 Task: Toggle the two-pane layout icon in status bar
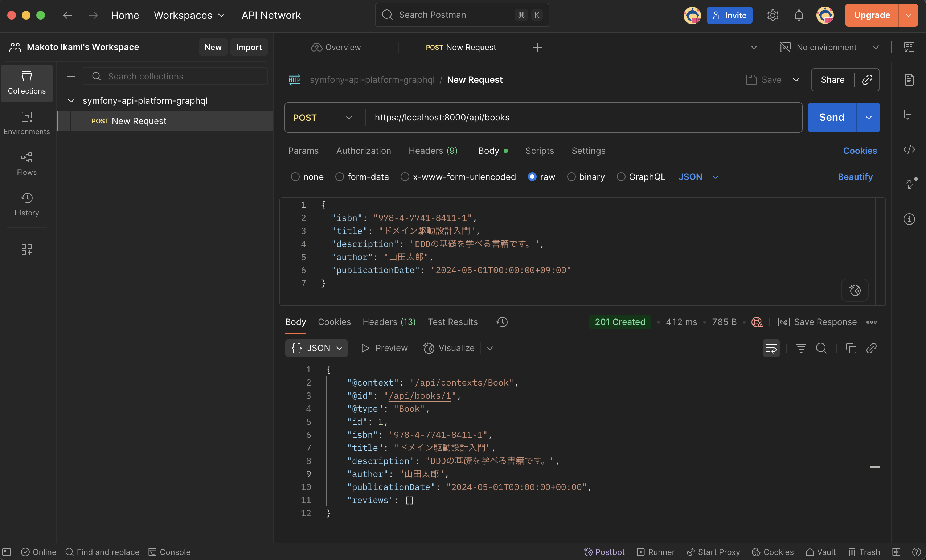click(x=896, y=552)
